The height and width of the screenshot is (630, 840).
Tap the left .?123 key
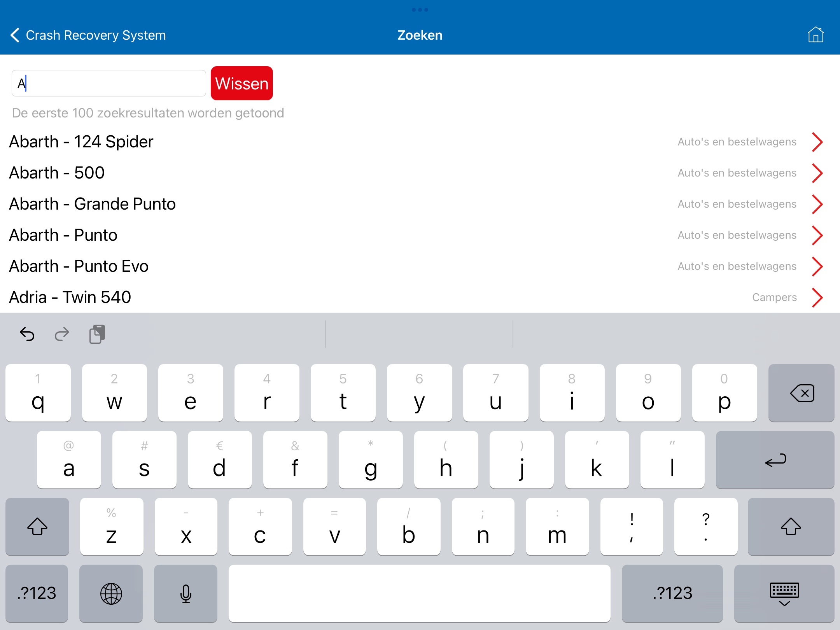pyautogui.click(x=37, y=593)
